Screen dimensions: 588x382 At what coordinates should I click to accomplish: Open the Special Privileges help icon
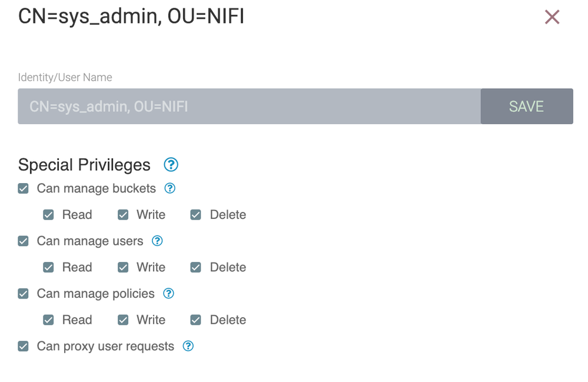(x=171, y=165)
